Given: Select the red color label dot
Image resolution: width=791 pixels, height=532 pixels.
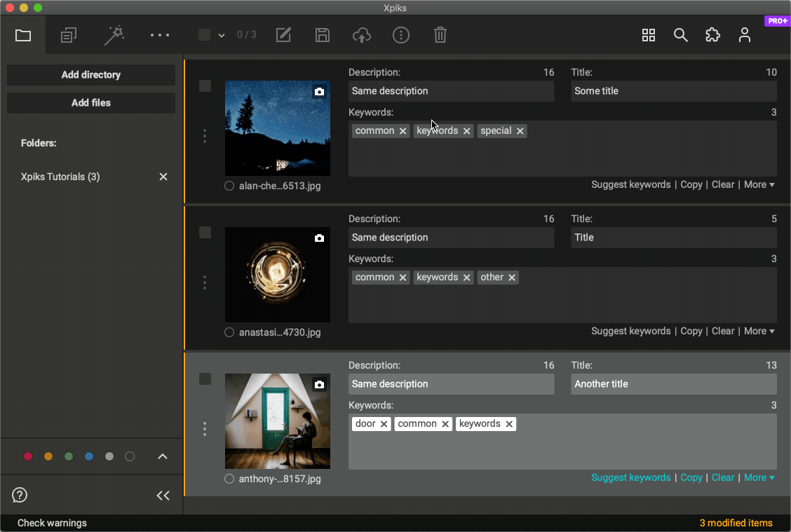Looking at the screenshot, I should pyautogui.click(x=28, y=457).
